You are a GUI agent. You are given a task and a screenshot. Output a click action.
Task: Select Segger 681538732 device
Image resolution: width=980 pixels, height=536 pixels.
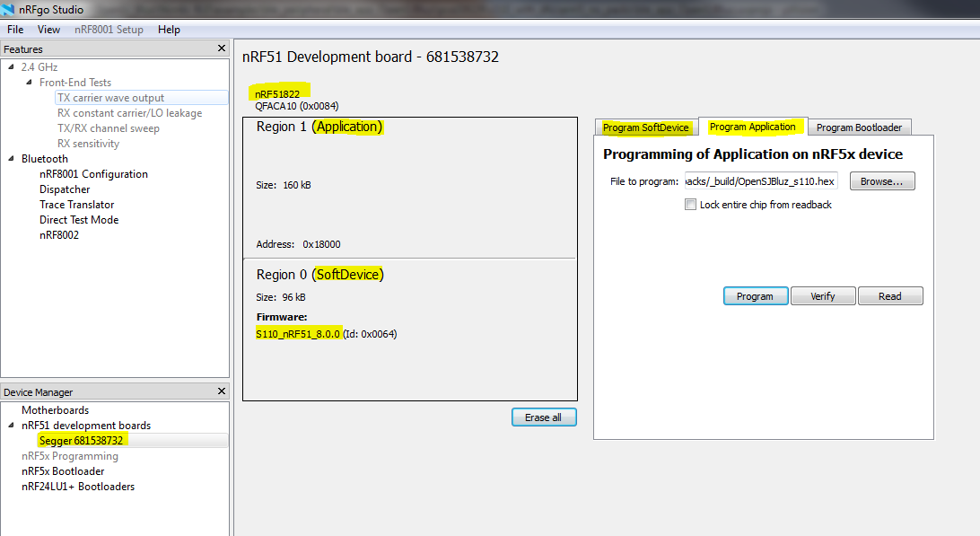[x=82, y=440]
